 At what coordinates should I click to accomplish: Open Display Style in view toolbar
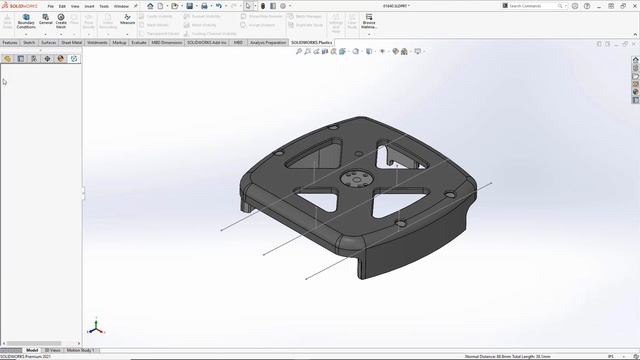tap(369, 51)
